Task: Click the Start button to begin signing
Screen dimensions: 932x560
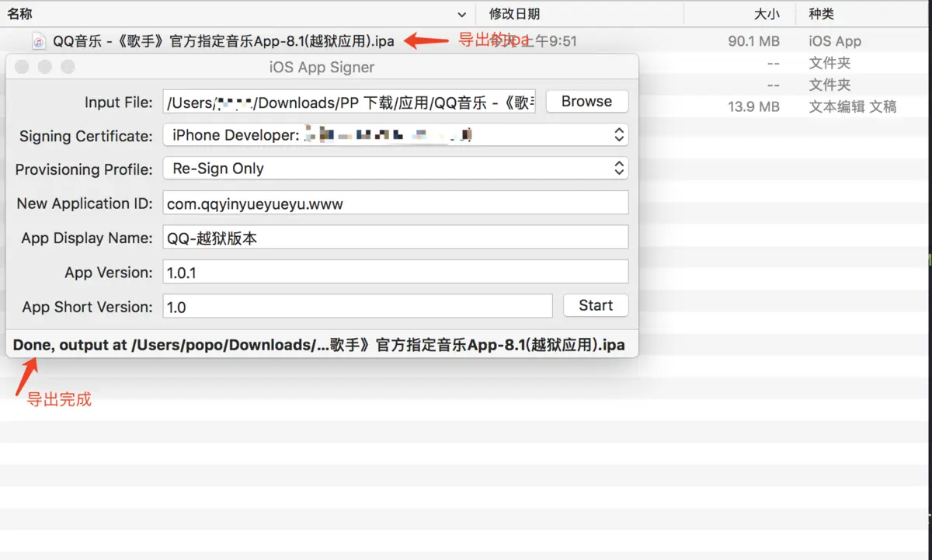Action: 596,305
